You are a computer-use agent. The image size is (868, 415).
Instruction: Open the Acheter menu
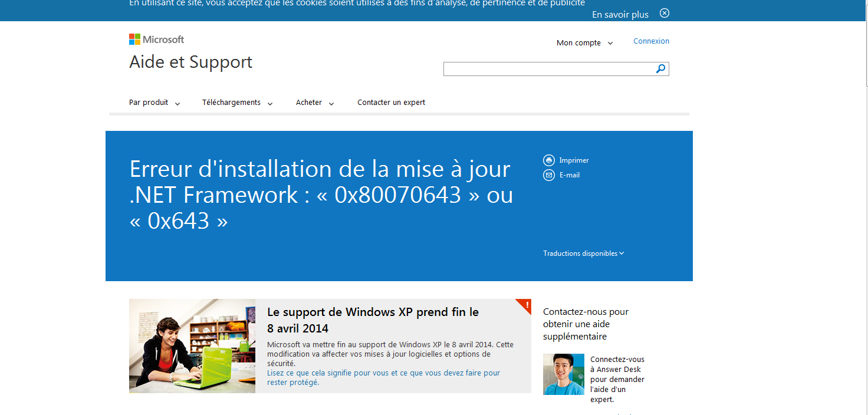(x=315, y=103)
